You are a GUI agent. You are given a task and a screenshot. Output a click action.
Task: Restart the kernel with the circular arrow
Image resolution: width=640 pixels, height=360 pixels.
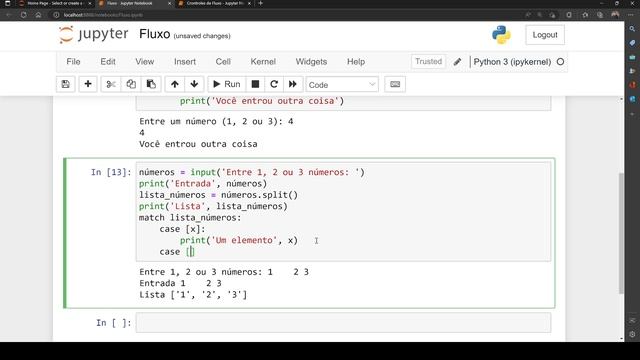tap(274, 84)
